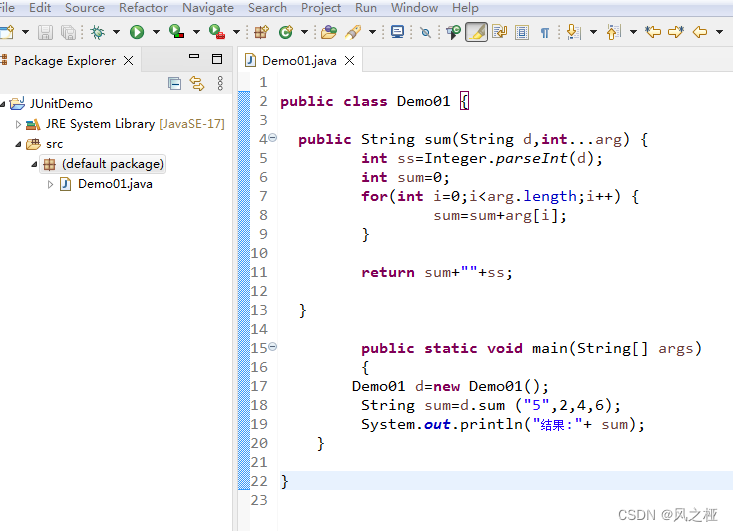This screenshot has width=733, height=531.
Task: Close the Package Explorer view
Action: click(129, 60)
